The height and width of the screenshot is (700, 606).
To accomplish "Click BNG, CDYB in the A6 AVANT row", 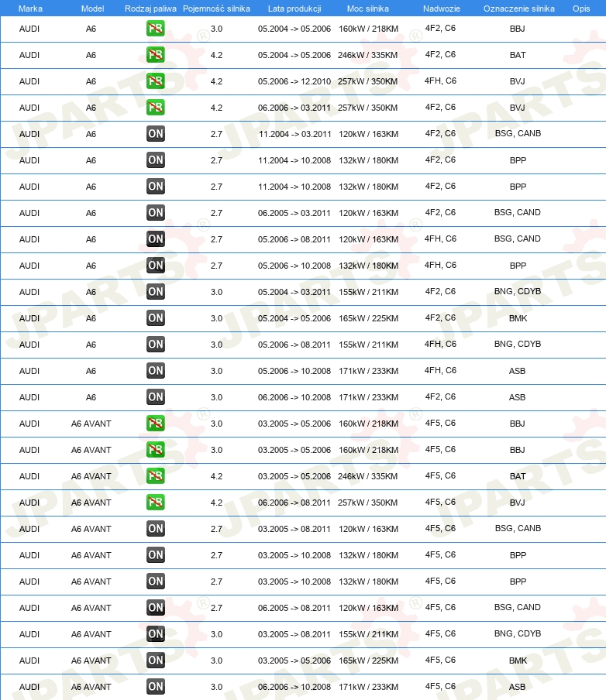I will pos(518,634).
